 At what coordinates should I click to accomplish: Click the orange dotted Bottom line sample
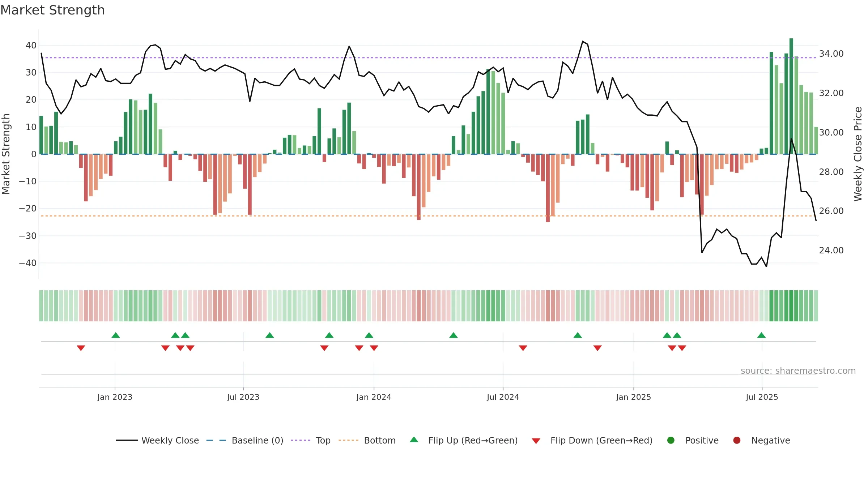point(349,440)
